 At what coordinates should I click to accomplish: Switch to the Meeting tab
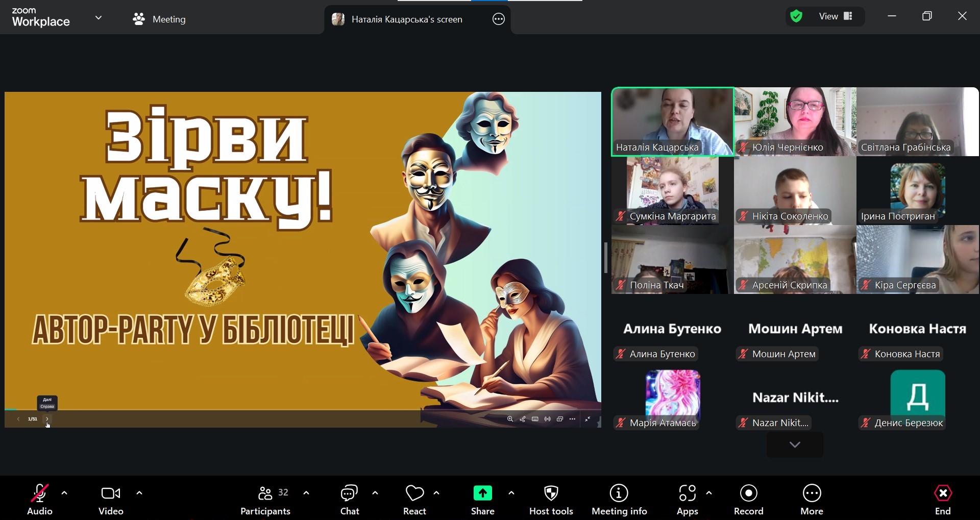159,19
